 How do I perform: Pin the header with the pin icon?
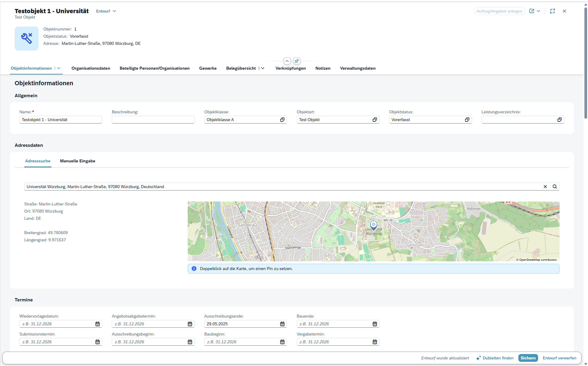point(297,61)
